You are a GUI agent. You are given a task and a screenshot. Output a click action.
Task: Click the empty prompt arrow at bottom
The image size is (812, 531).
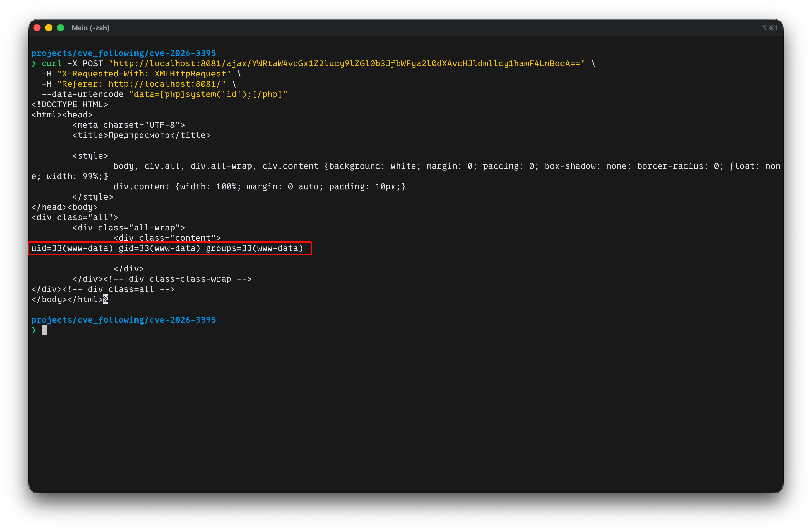tap(34, 330)
